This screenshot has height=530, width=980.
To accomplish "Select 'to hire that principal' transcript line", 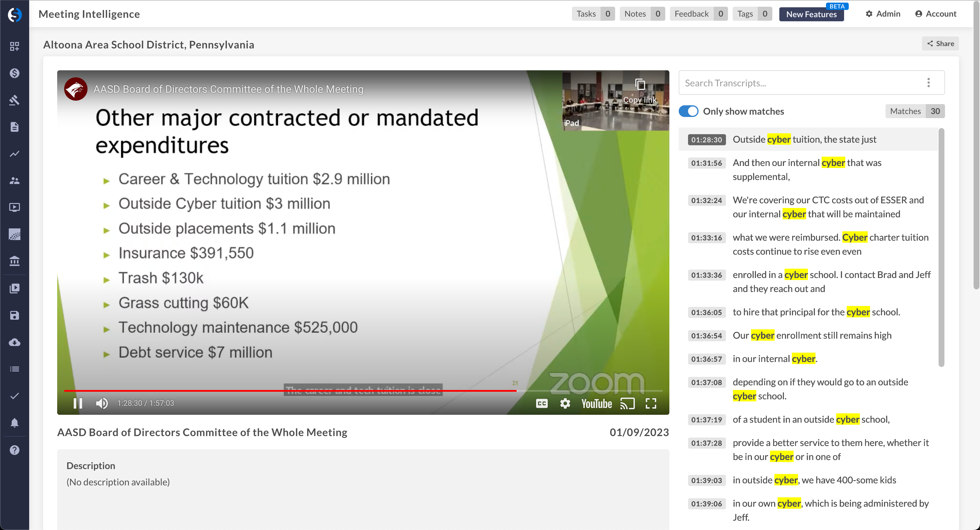I will [816, 312].
